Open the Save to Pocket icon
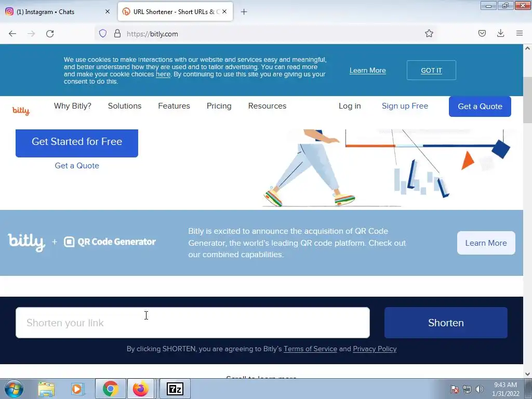Viewport: 532px width, 399px height. (482, 33)
